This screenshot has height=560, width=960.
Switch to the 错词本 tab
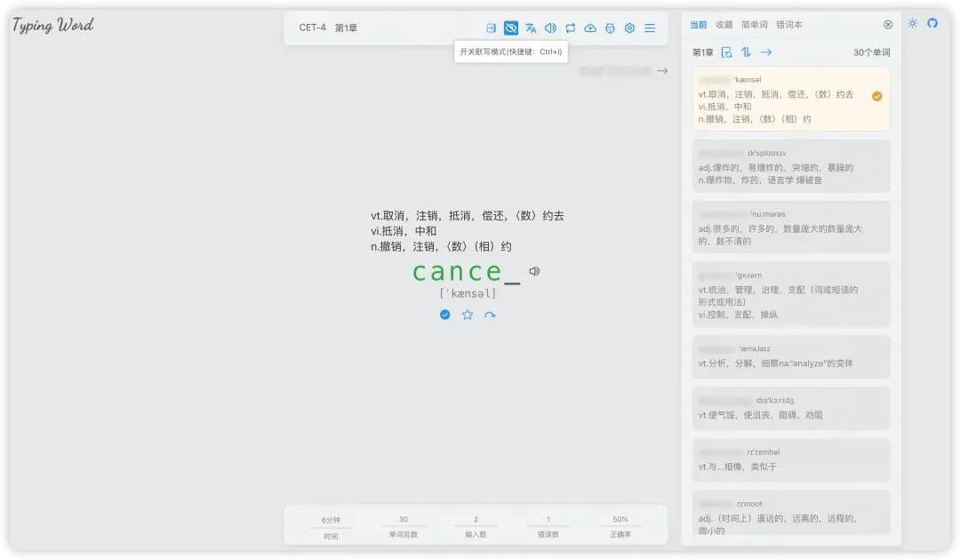789,25
